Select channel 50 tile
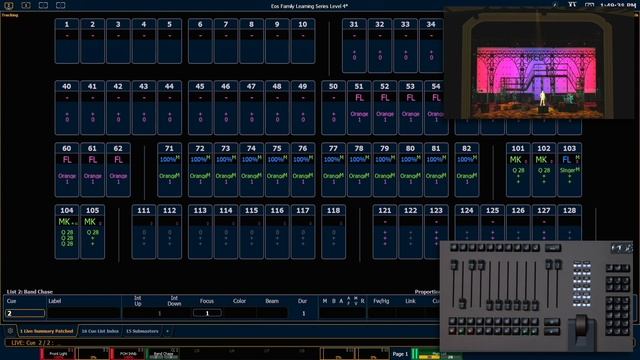The image size is (640, 360). click(x=333, y=107)
